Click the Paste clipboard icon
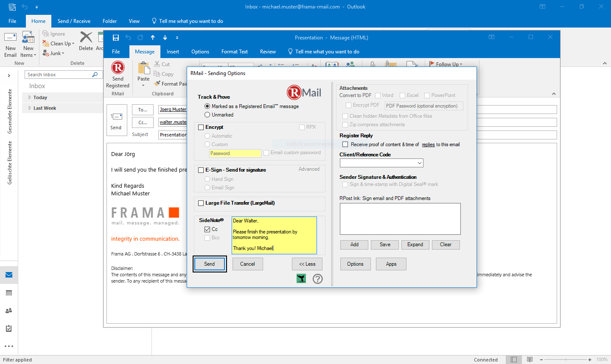This screenshot has height=364, width=611. [144, 68]
